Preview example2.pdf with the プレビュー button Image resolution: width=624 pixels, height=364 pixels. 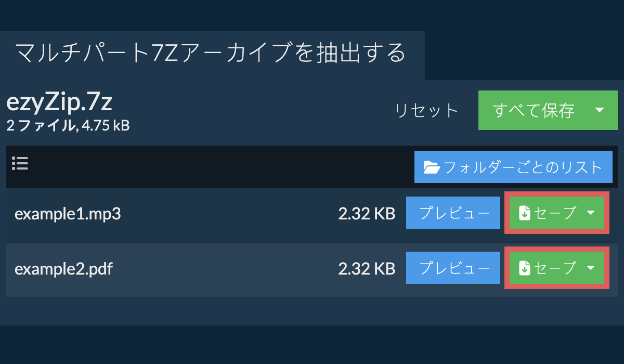[x=454, y=268]
